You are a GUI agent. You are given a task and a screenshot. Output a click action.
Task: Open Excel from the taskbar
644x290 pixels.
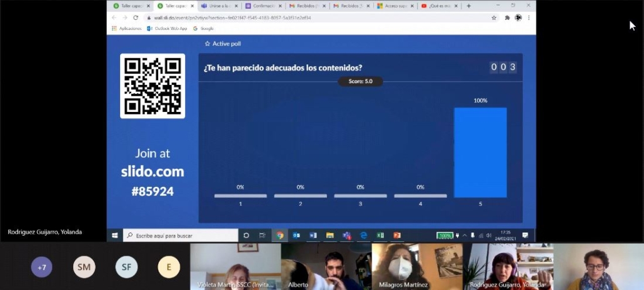380,236
